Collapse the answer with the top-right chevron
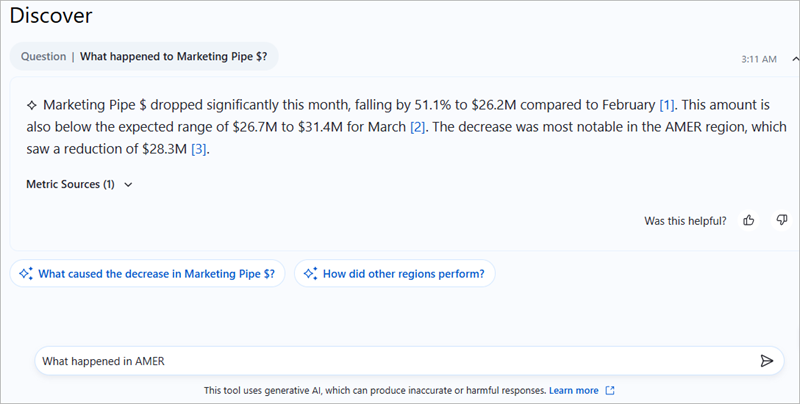This screenshot has height=404, width=800. (795, 59)
